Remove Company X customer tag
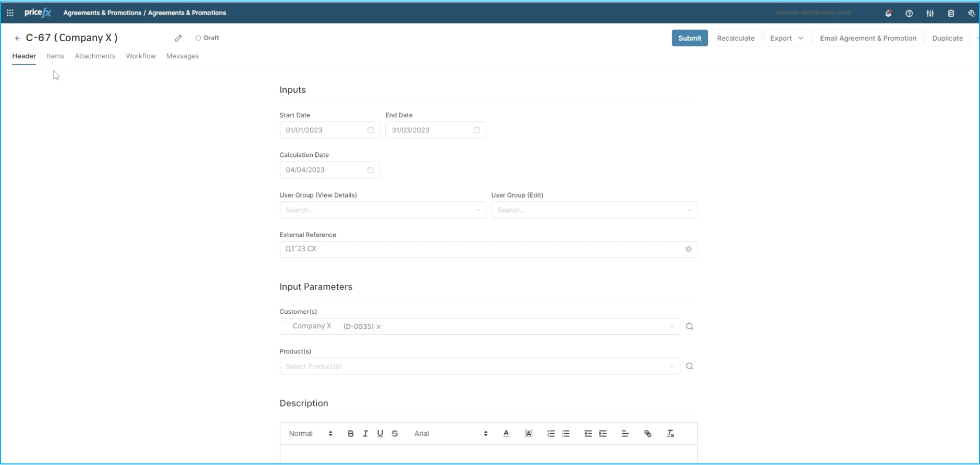The width and height of the screenshot is (980, 465). [378, 327]
